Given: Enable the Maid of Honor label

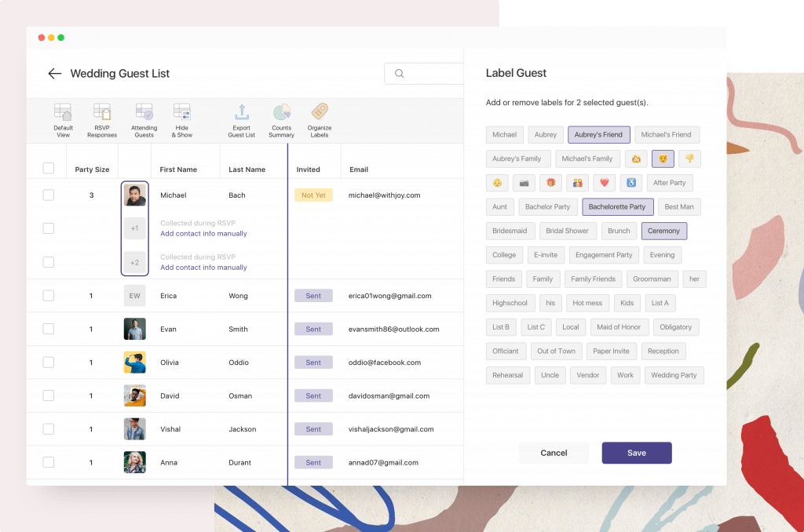Looking at the screenshot, I should coord(619,327).
